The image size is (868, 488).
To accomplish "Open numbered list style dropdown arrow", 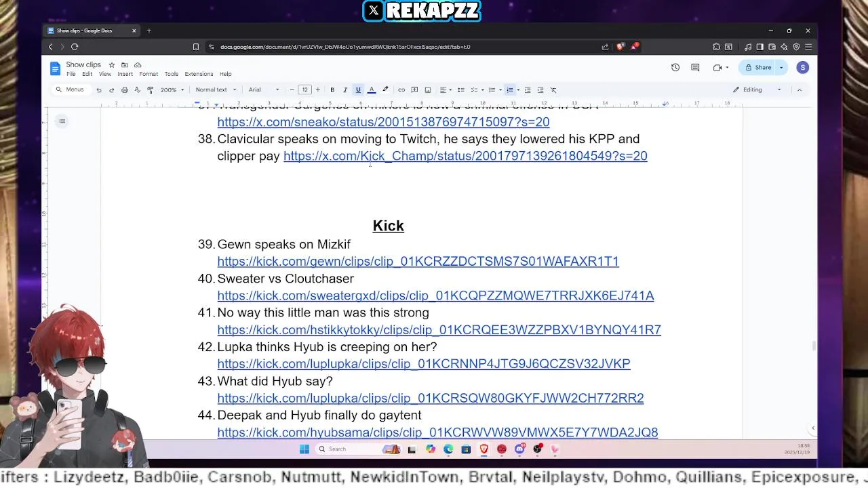I will point(518,90).
